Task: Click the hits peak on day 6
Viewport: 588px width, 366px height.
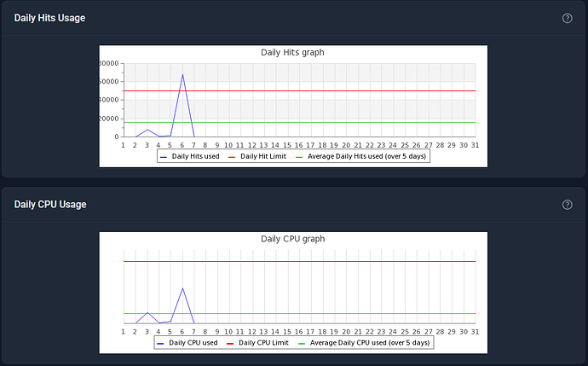Action: point(182,75)
